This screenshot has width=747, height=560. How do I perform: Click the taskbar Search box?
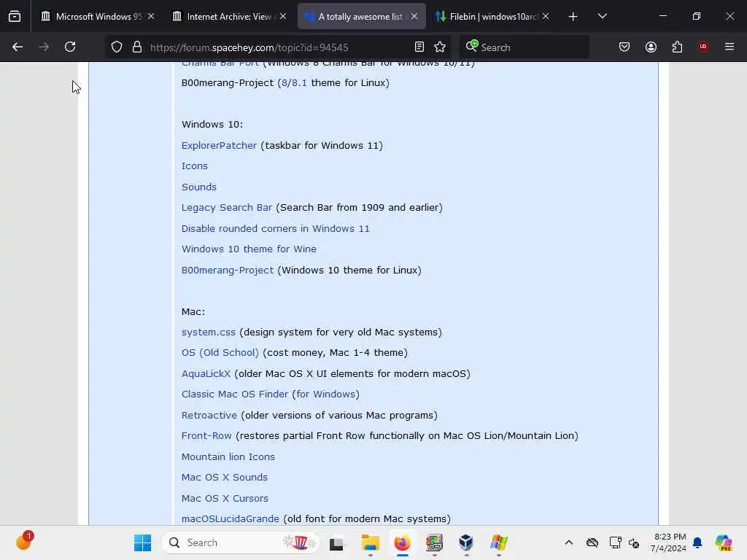[x=241, y=542]
